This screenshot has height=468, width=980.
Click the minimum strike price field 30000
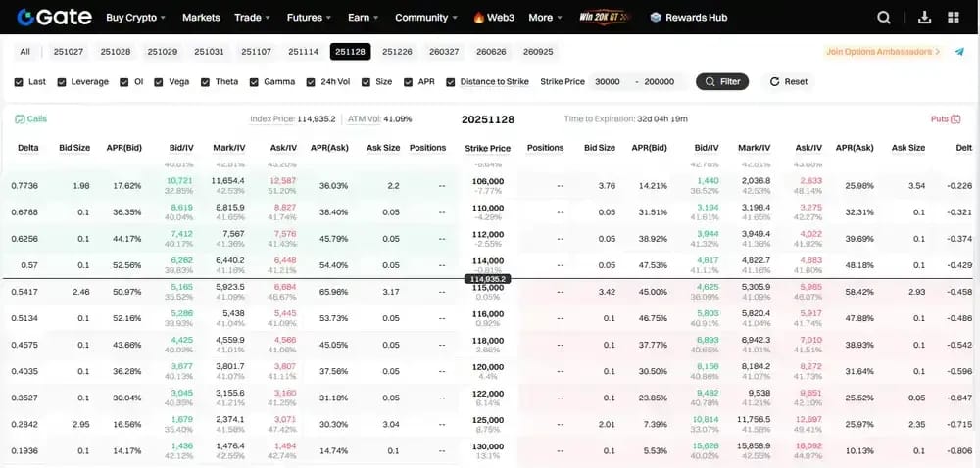pyautogui.click(x=610, y=81)
